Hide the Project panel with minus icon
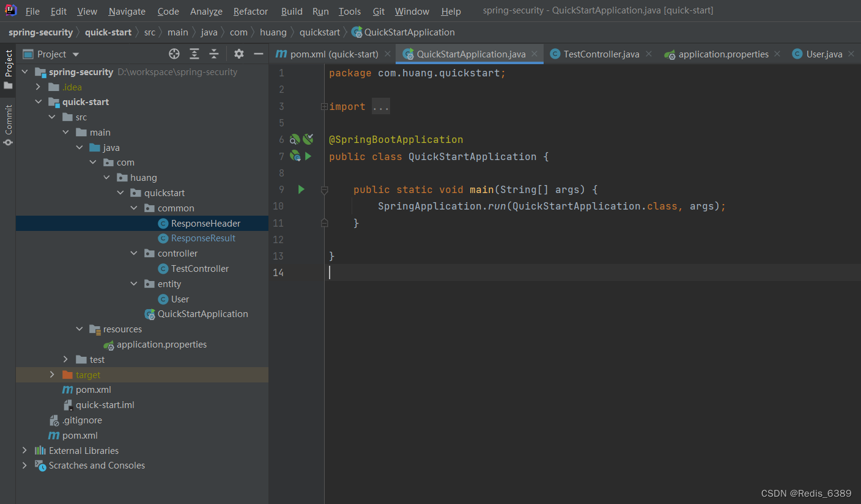Screen dimensions: 861x504 259,54
